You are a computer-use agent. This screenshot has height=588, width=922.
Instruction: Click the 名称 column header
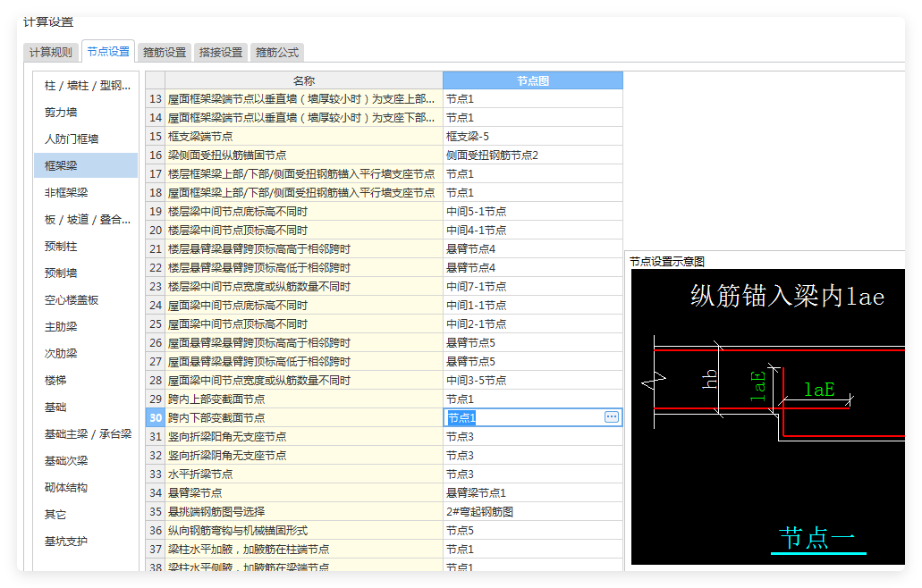(304, 80)
